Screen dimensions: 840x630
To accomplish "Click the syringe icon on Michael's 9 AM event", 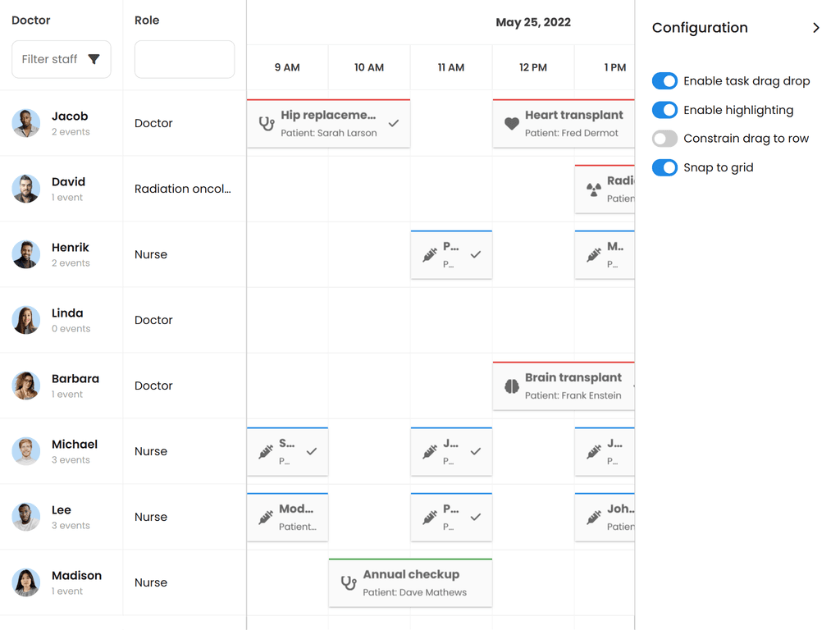I will (266, 452).
